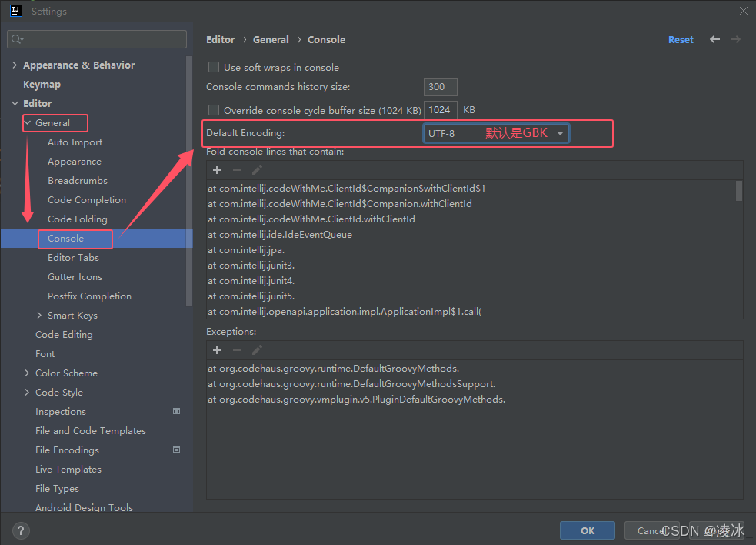Screen dimensions: 756x545
Task: Click the console commands history size field
Action: (440, 87)
